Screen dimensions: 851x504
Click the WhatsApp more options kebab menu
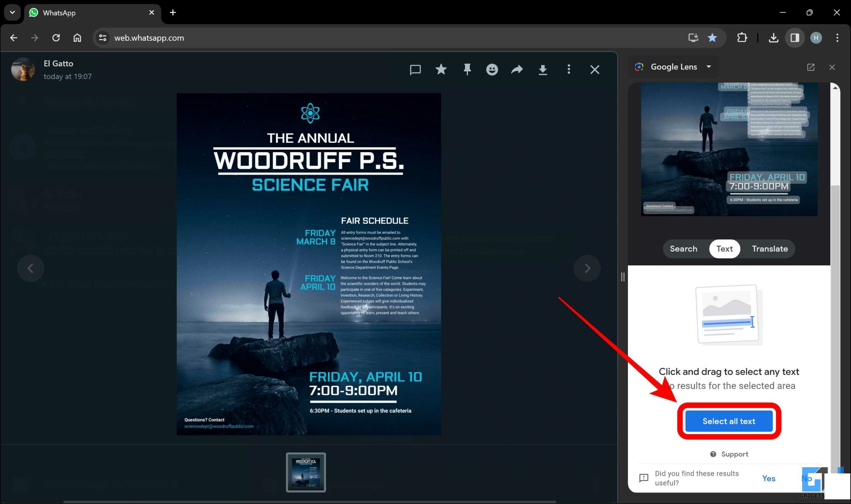(x=569, y=69)
